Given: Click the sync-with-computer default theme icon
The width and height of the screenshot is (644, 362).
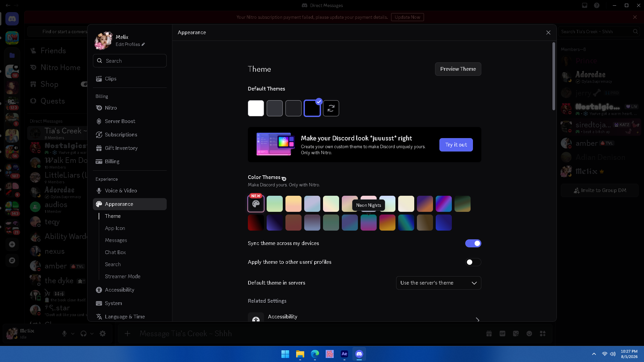Looking at the screenshot, I should (x=331, y=108).
